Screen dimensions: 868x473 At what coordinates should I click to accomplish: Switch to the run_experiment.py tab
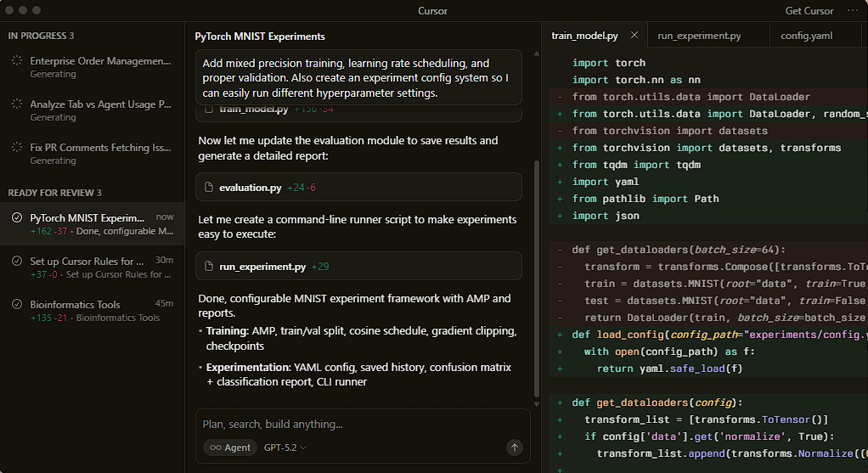pos(699,36)
